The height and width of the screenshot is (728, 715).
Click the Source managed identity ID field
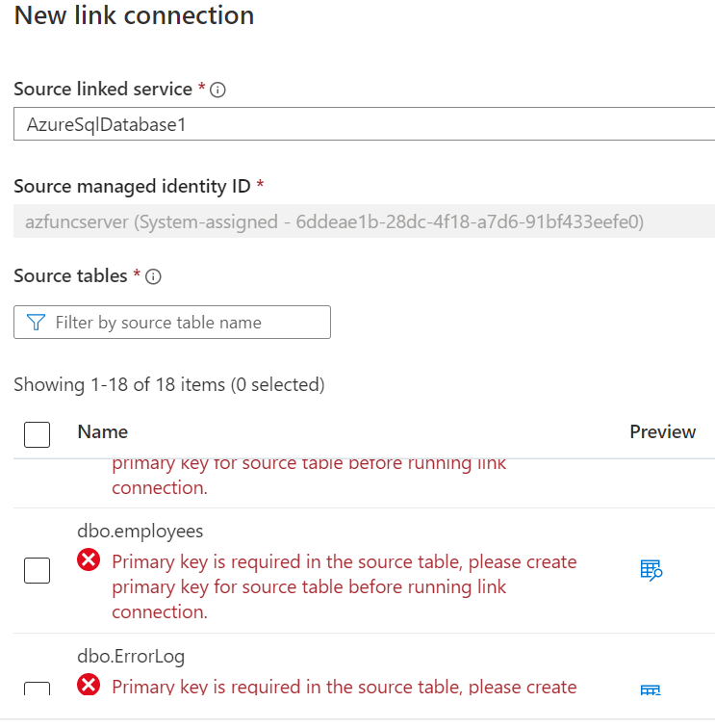pyautogui.click(x=364, y=221)
